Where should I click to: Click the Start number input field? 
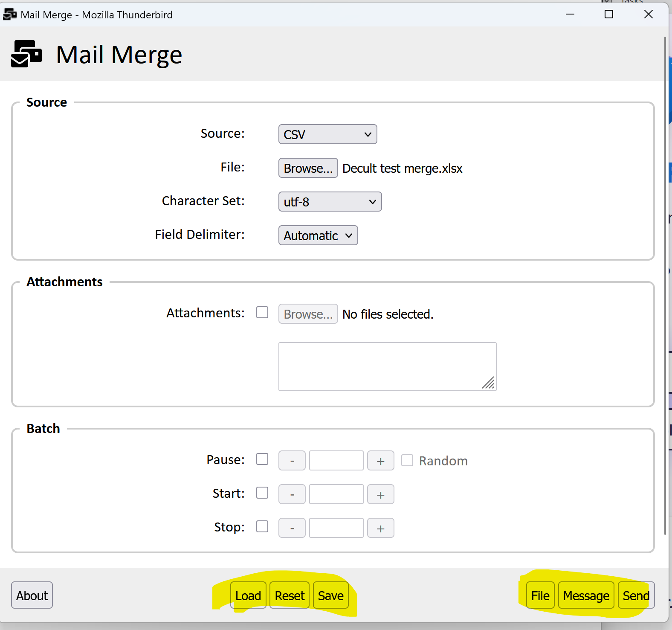[336, 495]
